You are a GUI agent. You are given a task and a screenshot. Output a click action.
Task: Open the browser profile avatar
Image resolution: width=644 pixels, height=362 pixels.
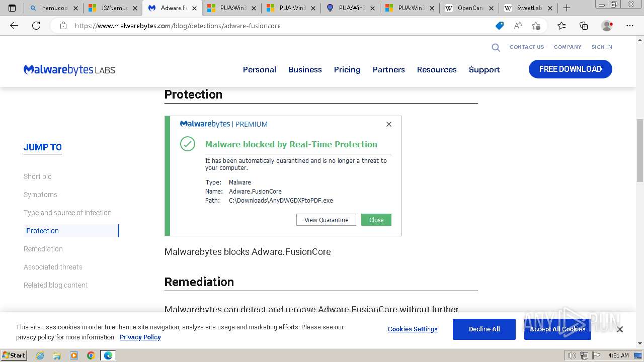tap(607, 26)
